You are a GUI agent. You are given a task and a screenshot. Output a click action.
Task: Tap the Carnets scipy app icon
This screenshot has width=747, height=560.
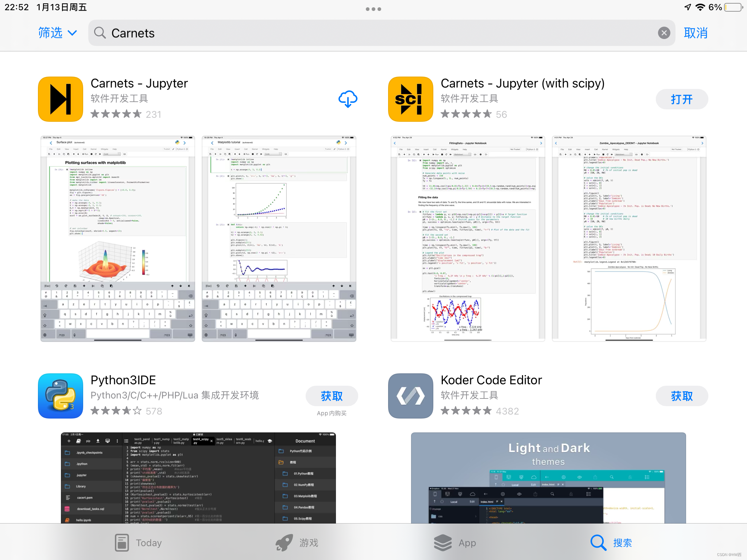[411, 99]
